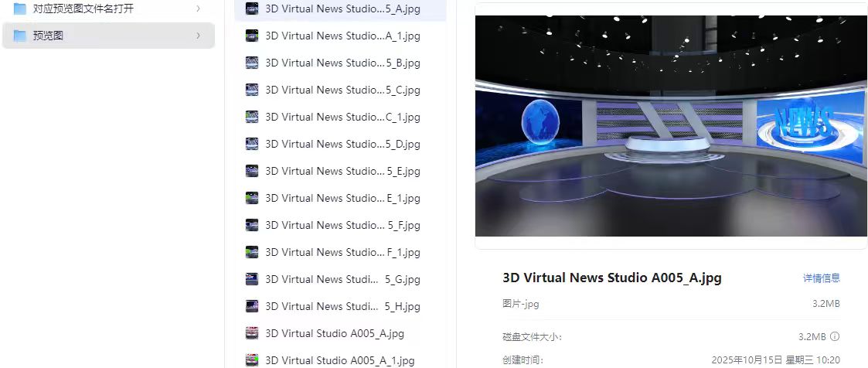This screenshot has height=368, width=868.
Task: Select file 3D Virtual News Studio...E_1.jpg
Action: 340,198
